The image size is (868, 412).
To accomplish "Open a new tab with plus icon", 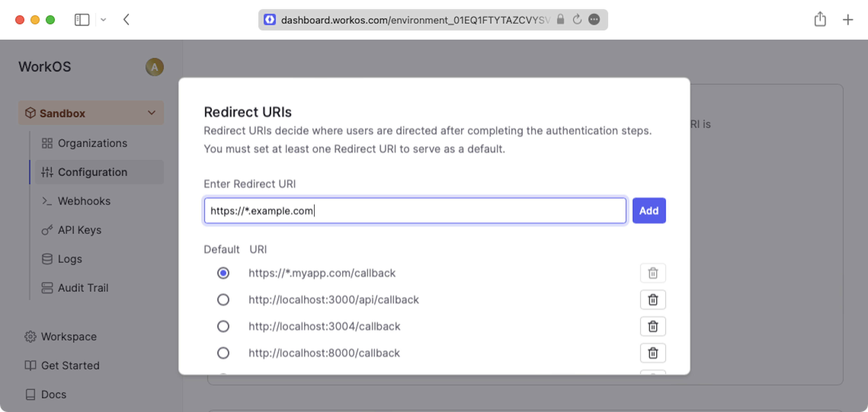I will tap(847, 19).
